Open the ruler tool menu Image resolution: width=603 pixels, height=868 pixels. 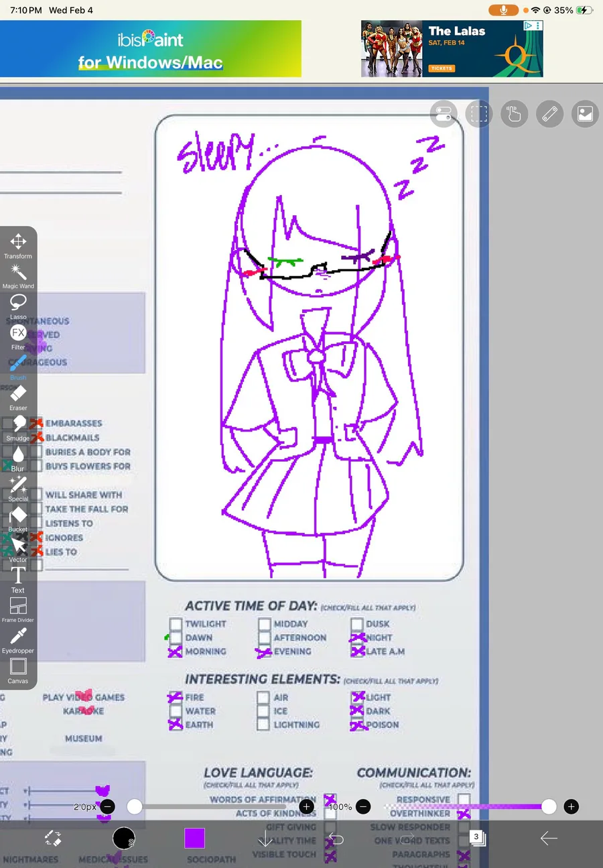[x=549, y=114]
